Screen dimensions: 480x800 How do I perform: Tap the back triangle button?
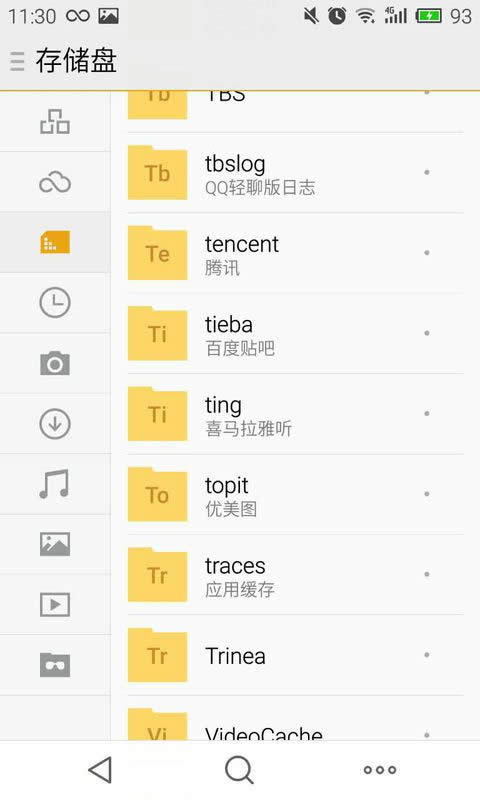[x=100, y=769]
